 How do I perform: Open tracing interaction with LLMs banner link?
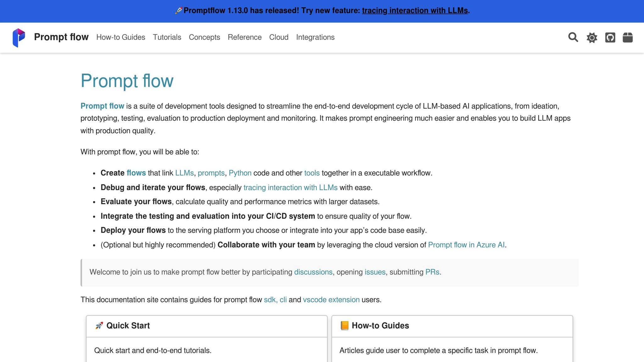coord(415,10)
